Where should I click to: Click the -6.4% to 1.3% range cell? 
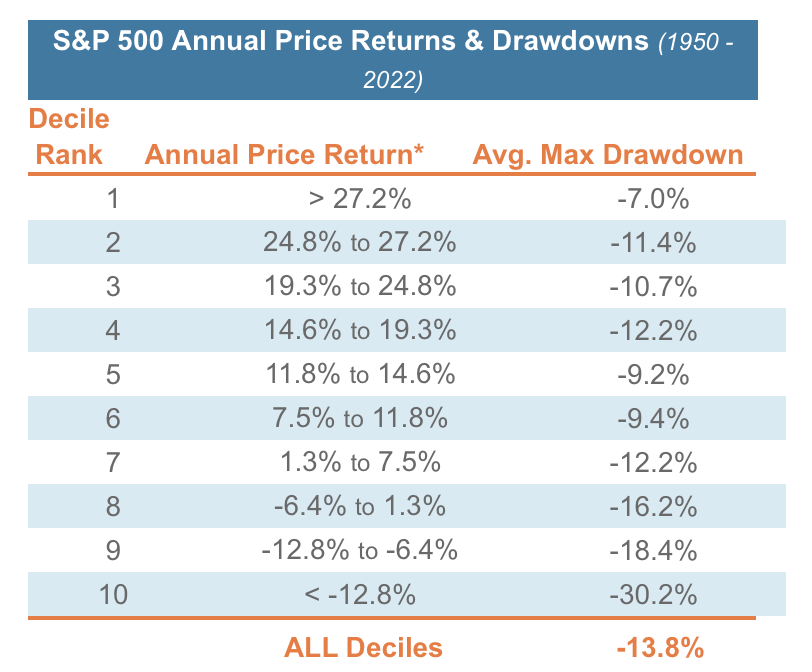(360, 507)
